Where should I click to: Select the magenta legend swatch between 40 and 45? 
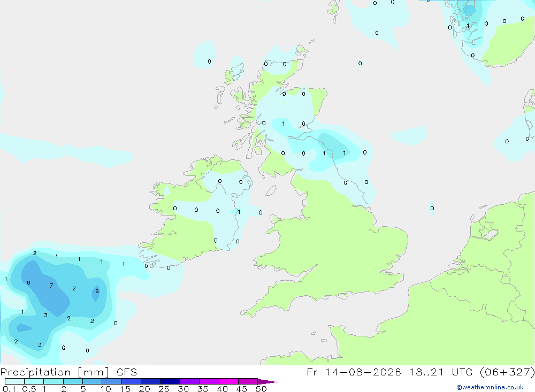(x=228, y=381)
